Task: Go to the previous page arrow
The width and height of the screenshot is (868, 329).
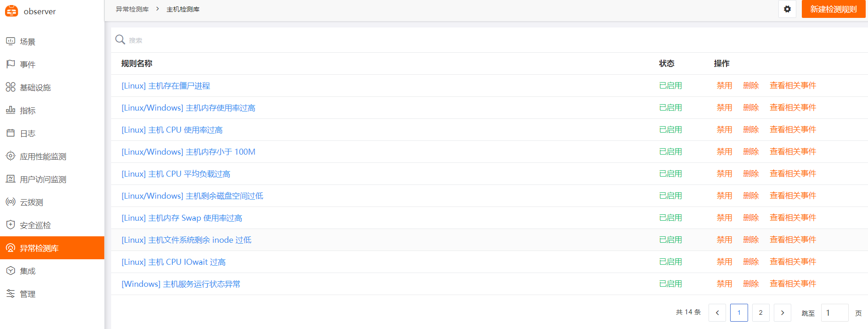Action: pos(717,313)
